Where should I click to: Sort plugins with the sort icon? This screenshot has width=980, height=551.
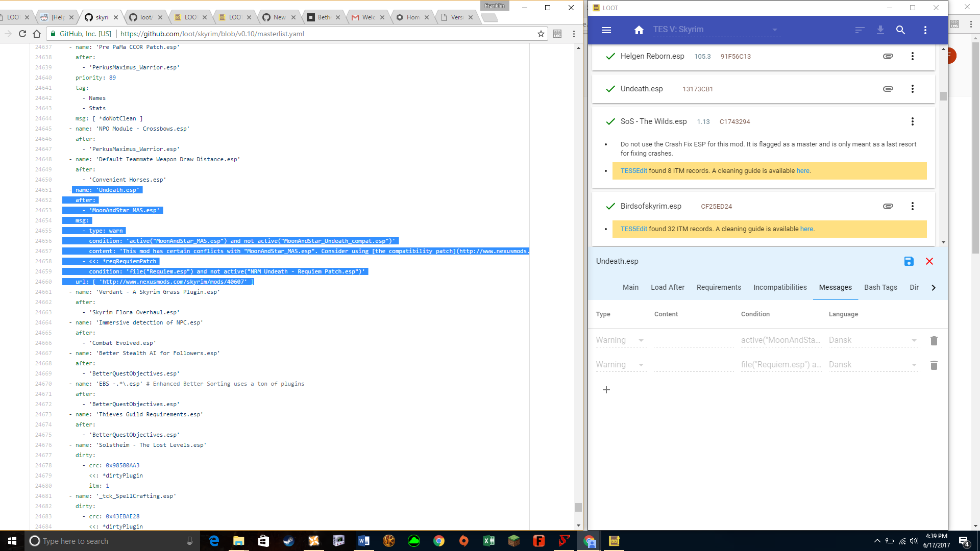point(859,30)
